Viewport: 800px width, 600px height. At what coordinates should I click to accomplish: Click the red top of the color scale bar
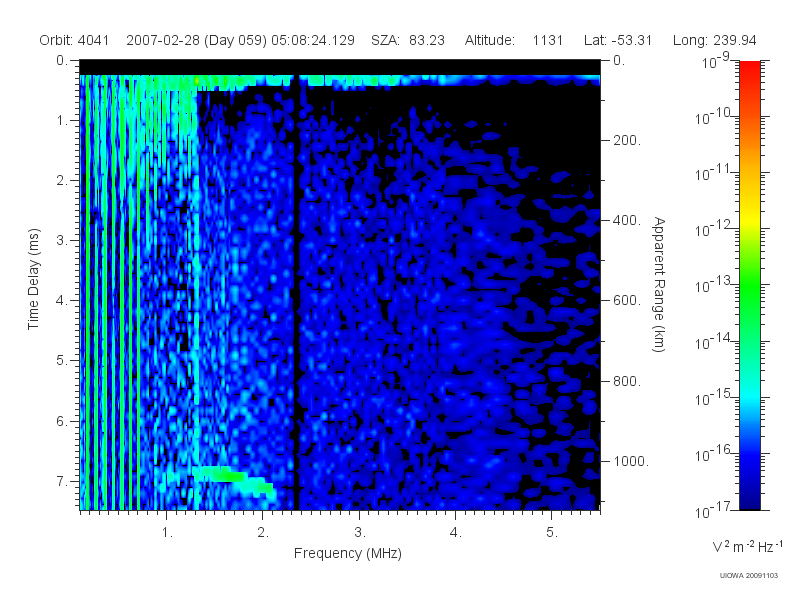pyautogui.click(x=750, y=71)
